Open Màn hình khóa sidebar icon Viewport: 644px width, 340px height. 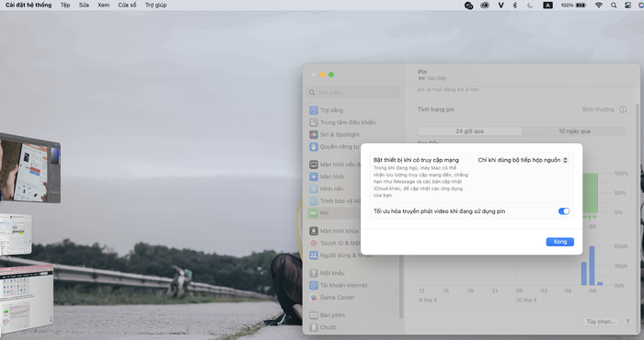(x=314, y=231)
